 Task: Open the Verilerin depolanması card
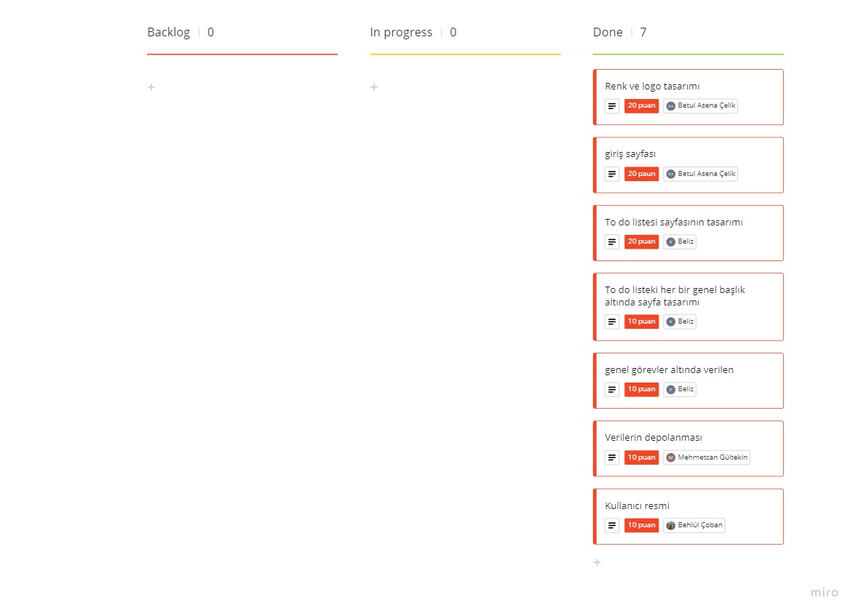click(654, 437)
